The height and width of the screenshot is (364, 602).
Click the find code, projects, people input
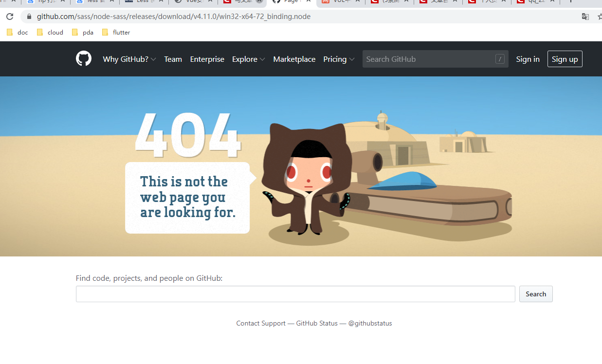click(295, 294)
